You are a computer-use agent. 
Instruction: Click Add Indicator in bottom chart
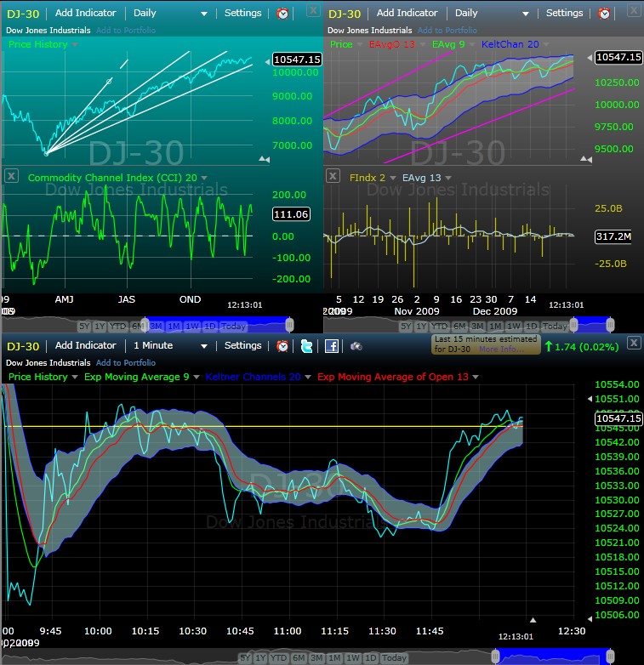tap(85, 345)
